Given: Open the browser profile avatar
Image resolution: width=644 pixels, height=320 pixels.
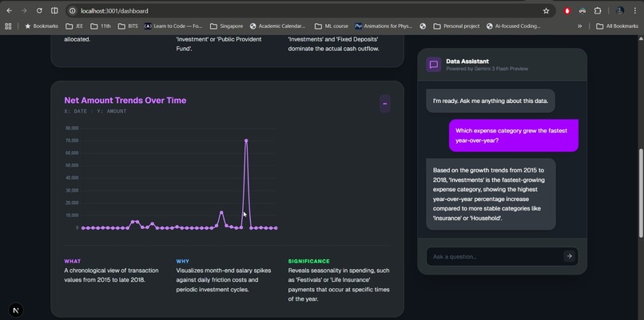Looking at the screenshot, I should [620, 11].
